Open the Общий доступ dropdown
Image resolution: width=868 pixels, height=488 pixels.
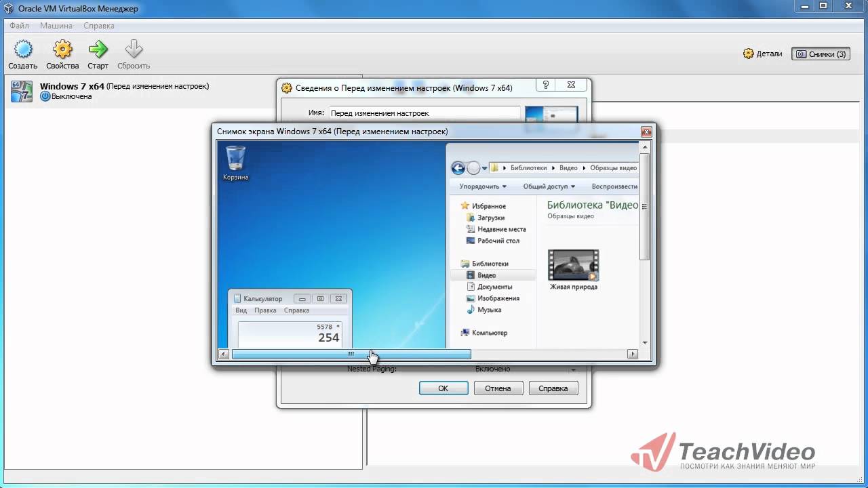coord(549,186)
